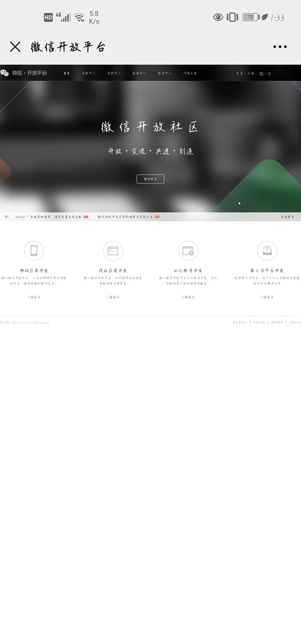
Task: Click the window-with-gear official account icon
Action: [188, 250]
